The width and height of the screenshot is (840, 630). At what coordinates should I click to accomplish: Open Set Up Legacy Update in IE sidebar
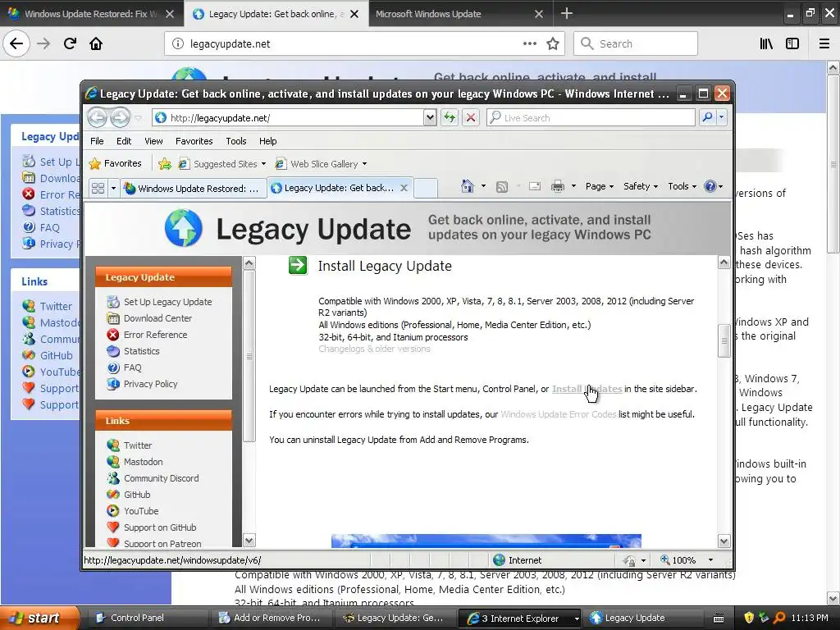(x=167, y=302)
